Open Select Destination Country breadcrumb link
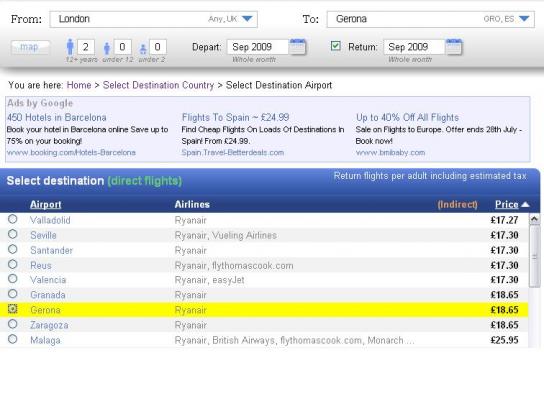Screen dimensions: 544x419 [x=158, y=85]
